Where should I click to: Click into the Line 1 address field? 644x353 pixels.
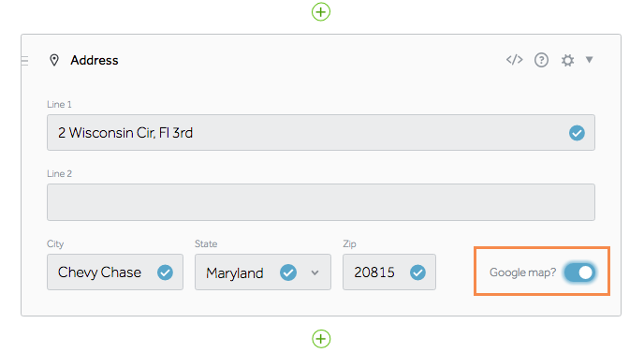(321, 132)
